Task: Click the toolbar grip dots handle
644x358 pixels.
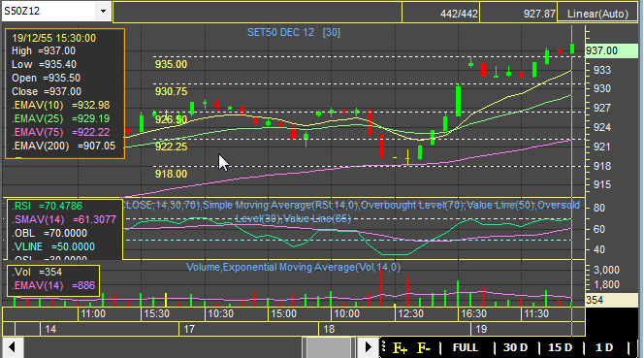Action: [384, 347]
